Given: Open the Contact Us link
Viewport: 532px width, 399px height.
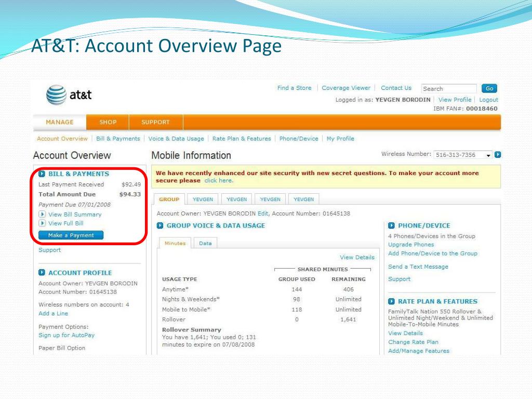Looking at the screenshot, I should click(396, 88).
